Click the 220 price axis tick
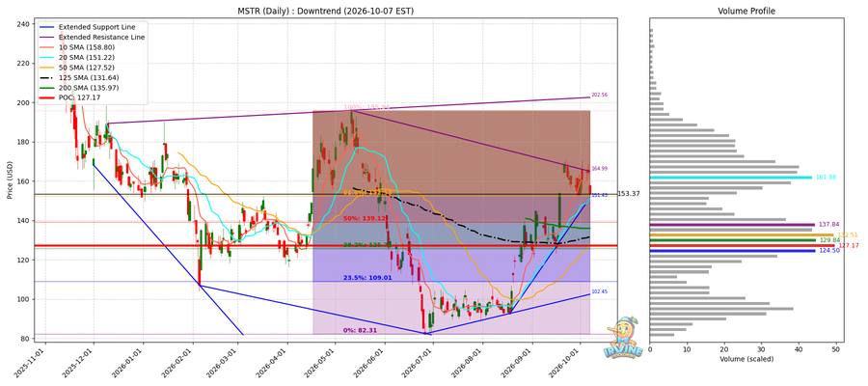 tap(24, 64)
